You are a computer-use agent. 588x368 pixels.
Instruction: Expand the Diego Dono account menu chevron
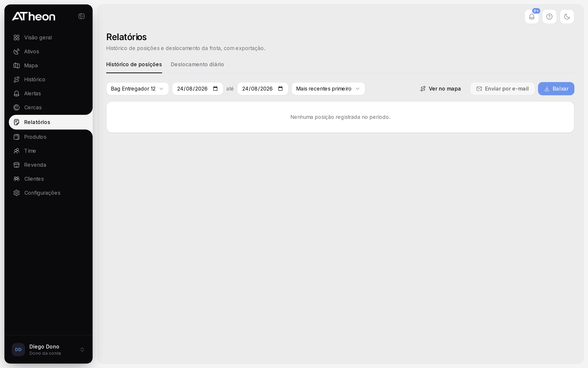click(x=82, y=349)
